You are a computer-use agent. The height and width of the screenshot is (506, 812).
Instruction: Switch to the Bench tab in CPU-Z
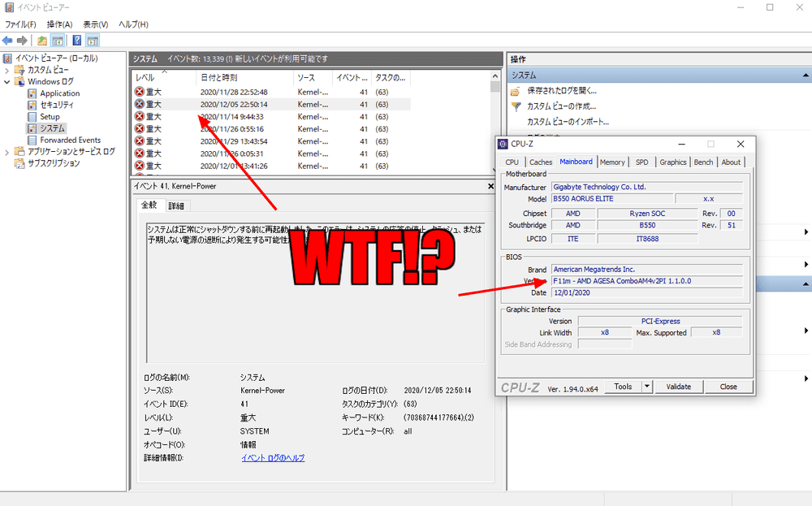tap(703, 162)
